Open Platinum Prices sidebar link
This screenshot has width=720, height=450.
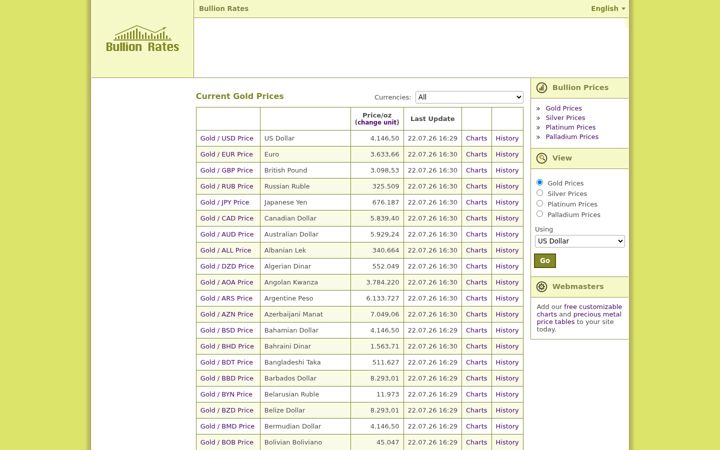[570, 127]
